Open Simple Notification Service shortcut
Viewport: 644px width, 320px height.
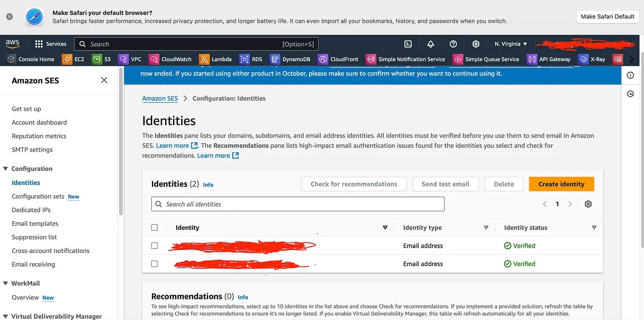(x=405, y=59)
